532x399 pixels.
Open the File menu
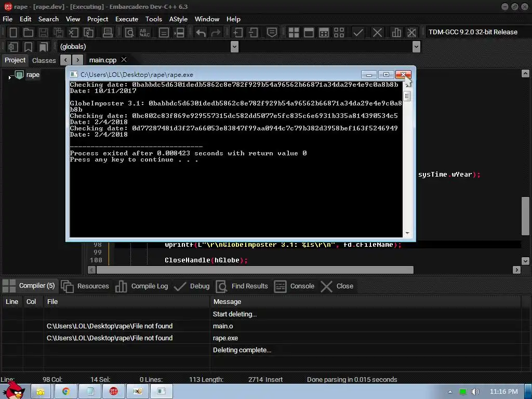(7, 19)
